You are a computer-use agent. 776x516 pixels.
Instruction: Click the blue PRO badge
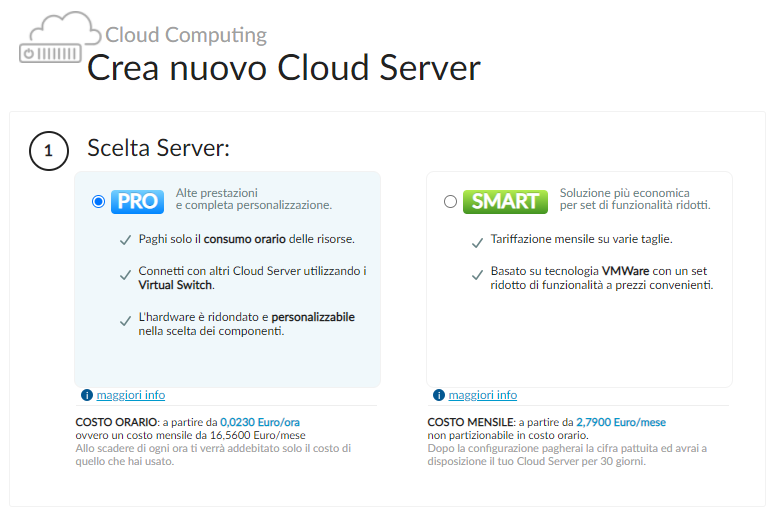pos(137,201)
